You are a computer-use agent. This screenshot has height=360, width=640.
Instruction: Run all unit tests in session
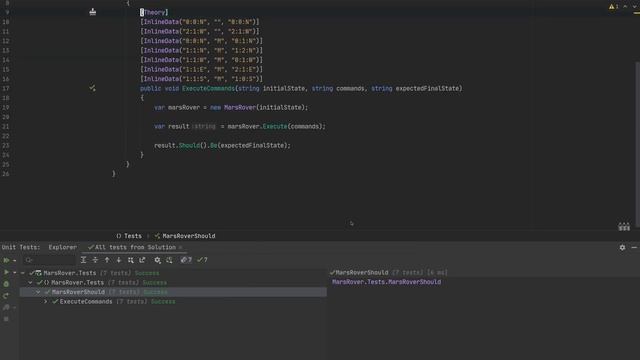(x=6, y=260)
